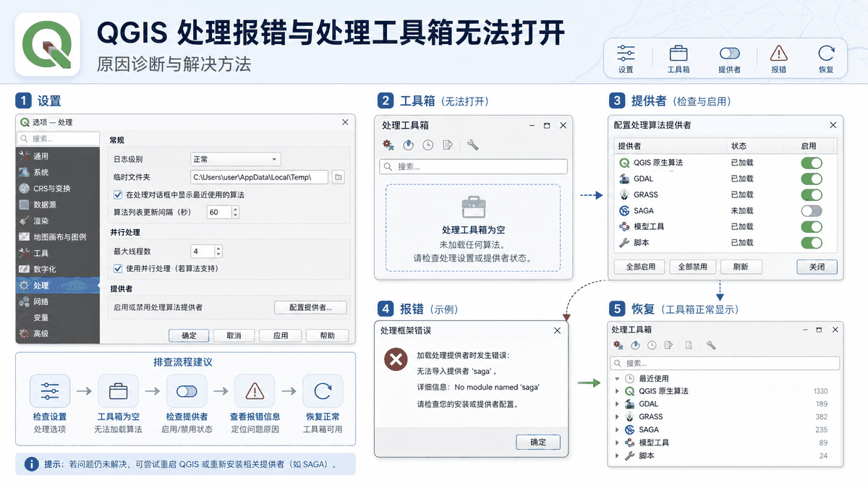Viewport: 868px width, 488px height.
Task: Click 应用 in options dialog
Action: tap(281, 335)
